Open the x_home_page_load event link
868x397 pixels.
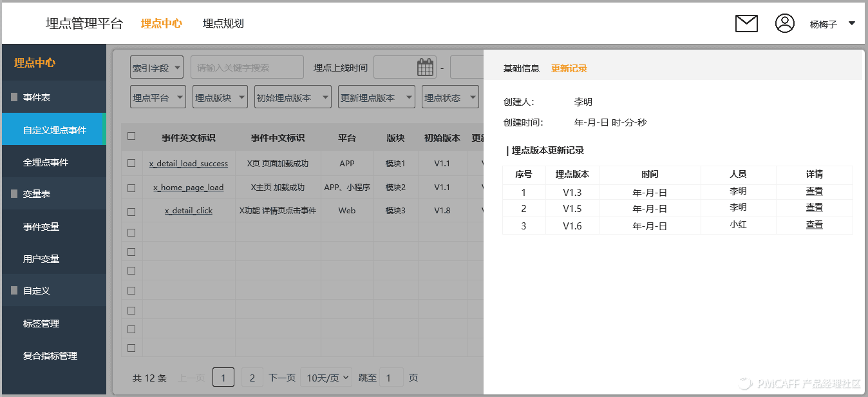point(189,188)
